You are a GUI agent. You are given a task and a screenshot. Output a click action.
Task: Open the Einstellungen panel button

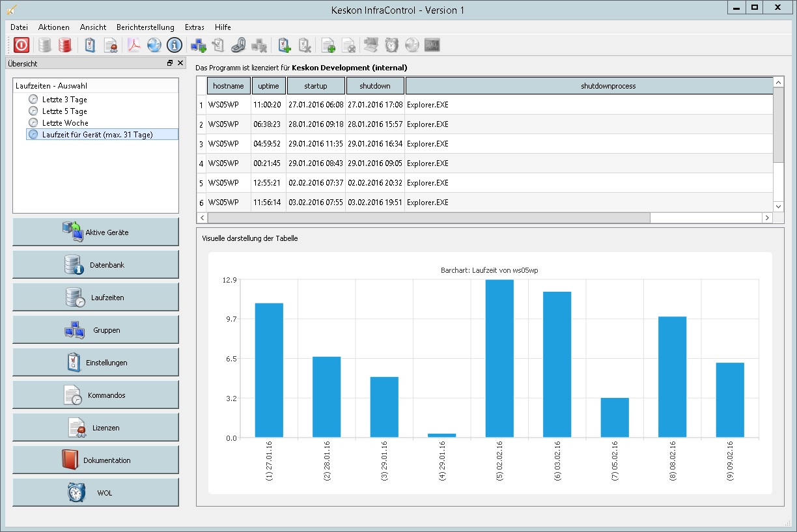pos(96,363)
